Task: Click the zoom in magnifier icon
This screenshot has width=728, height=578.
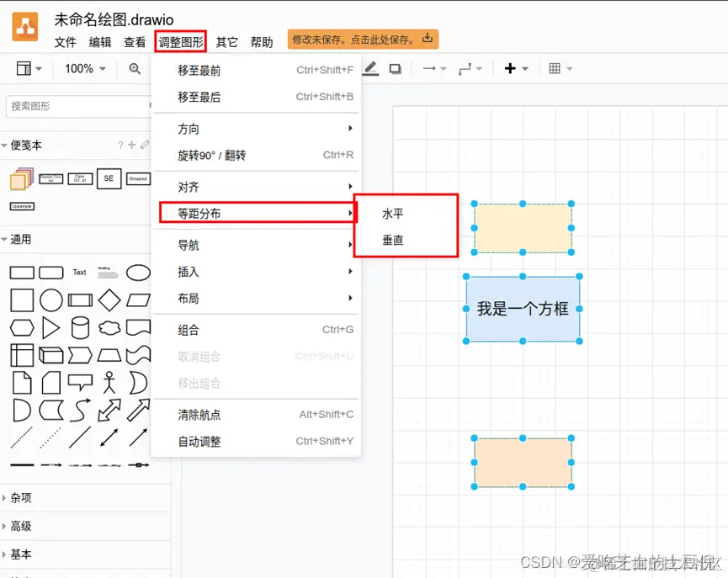Action: coord(135,69)
